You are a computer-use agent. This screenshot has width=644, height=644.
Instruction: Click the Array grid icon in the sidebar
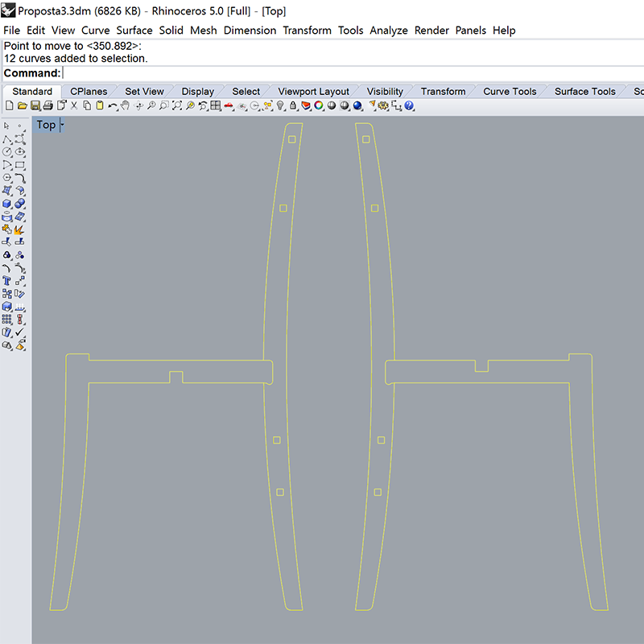(x=7, y=319)
